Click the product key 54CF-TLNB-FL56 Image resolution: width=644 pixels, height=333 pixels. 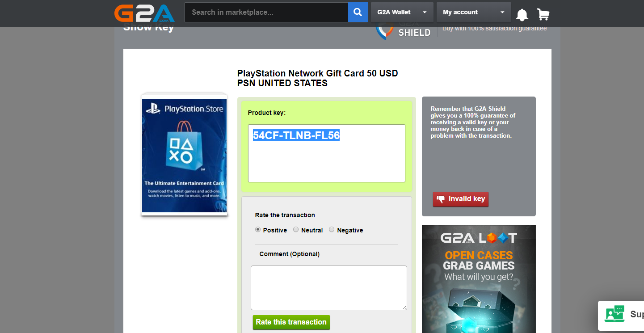tap(296, 135)
